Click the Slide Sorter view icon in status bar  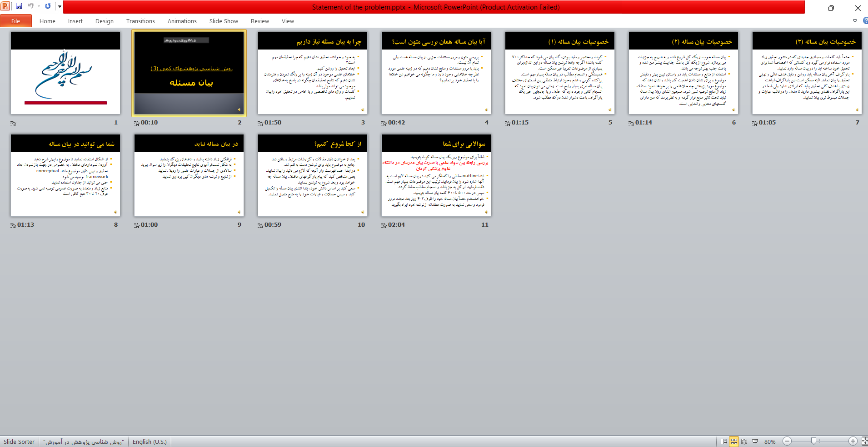(x=734, y=442)
